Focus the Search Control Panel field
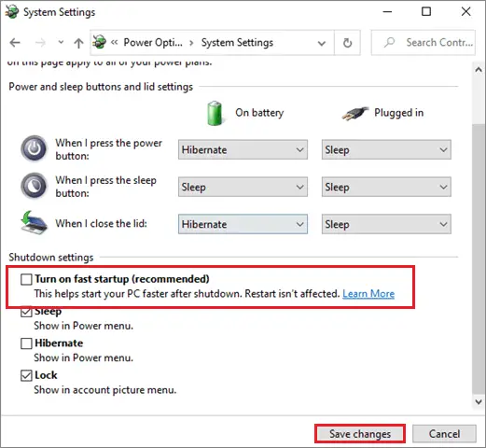This screenshot has width=486, height=448. (x=424, y=43)
